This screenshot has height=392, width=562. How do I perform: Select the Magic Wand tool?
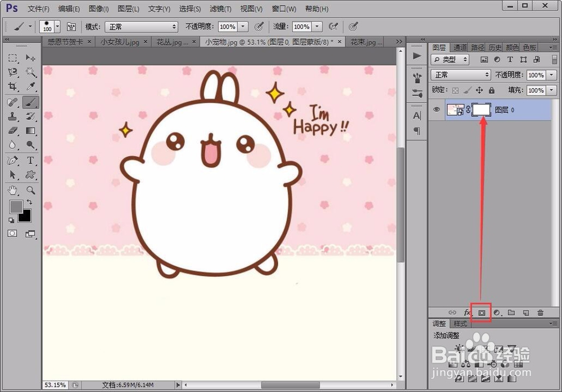pyautogui.click(x=30, y=72)
